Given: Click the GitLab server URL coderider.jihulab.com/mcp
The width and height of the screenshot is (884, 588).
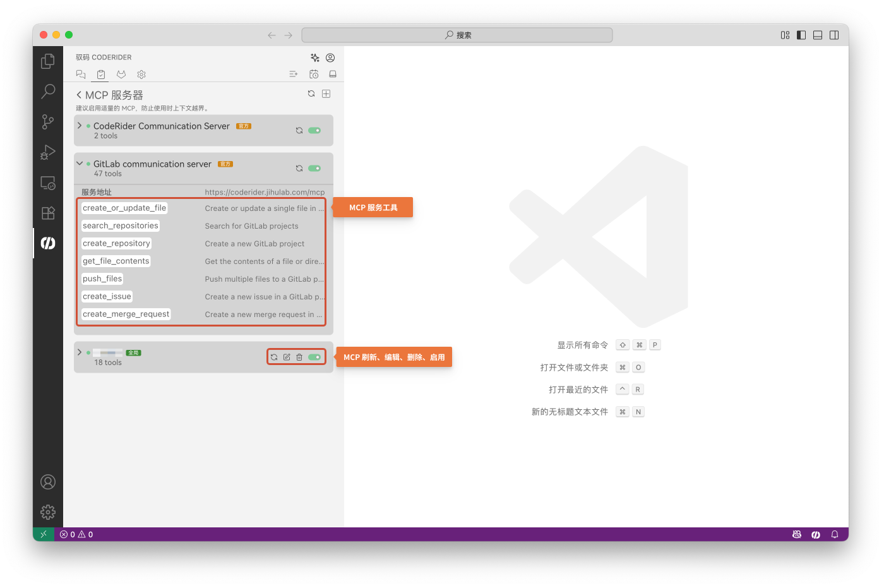Looking at the screenshot, I should [x=265, y=192].
